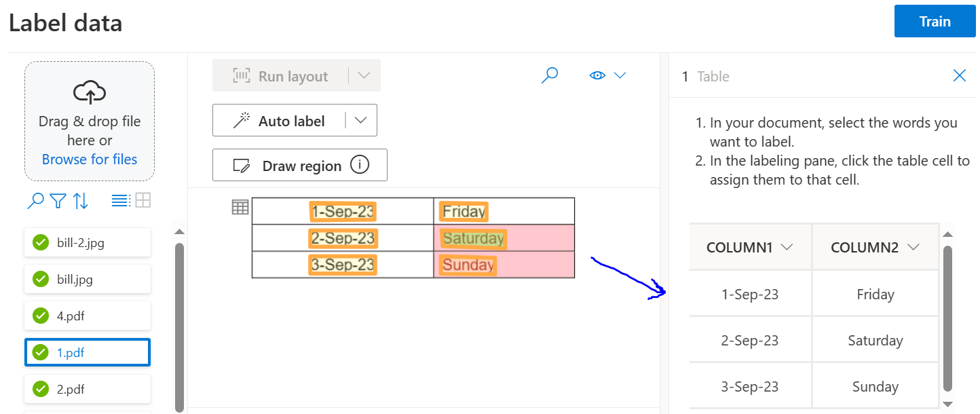This screenshot has width=980, height=414.
Task: Click the table icon beside the document table
Action: pyautogui.click(x=240, y=207)
